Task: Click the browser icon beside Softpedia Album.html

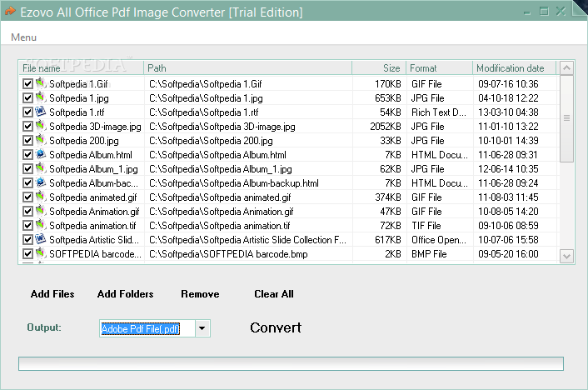Action: coord(41,154)
